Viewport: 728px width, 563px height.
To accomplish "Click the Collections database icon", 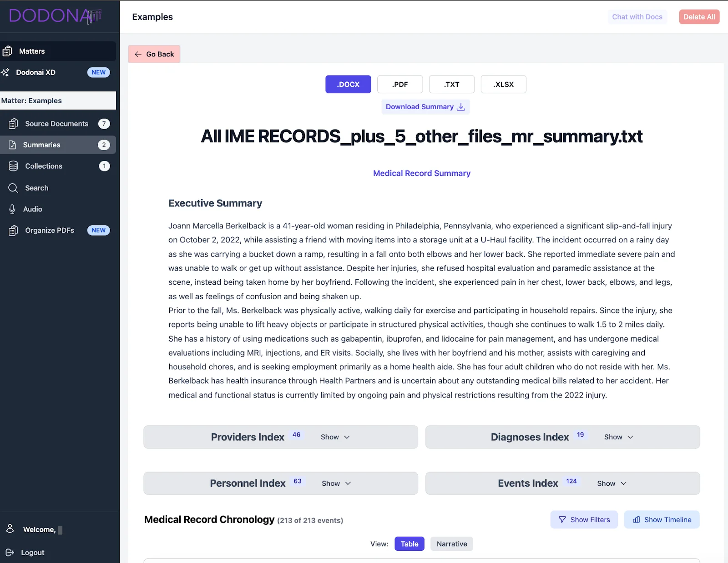I will [13, 166].
